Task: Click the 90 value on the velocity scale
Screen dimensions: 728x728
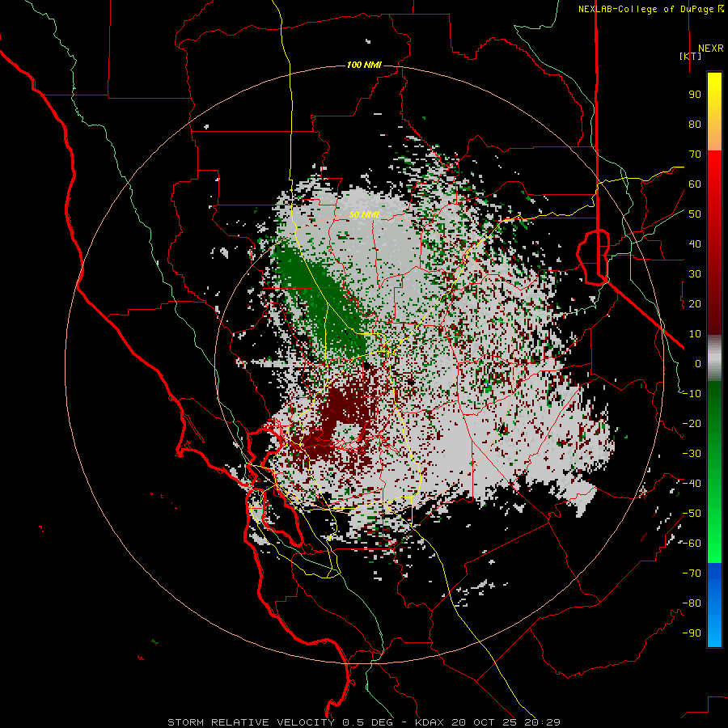Action: pos(695,95)
